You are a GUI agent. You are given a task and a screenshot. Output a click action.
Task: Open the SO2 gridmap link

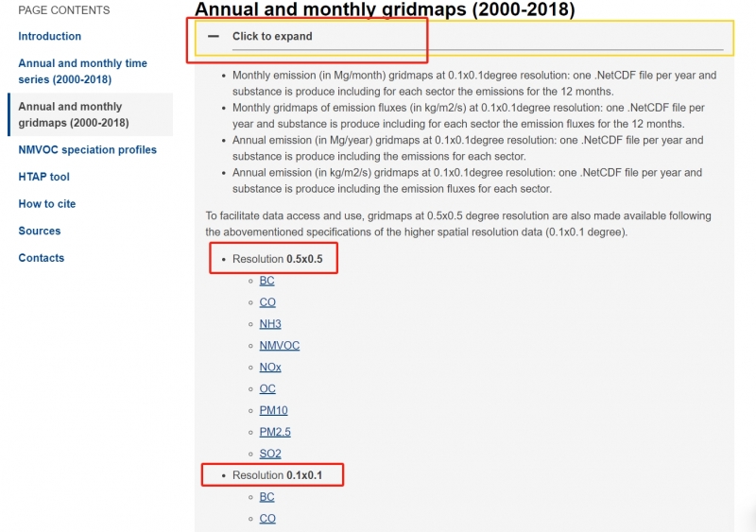click(270, 454)
